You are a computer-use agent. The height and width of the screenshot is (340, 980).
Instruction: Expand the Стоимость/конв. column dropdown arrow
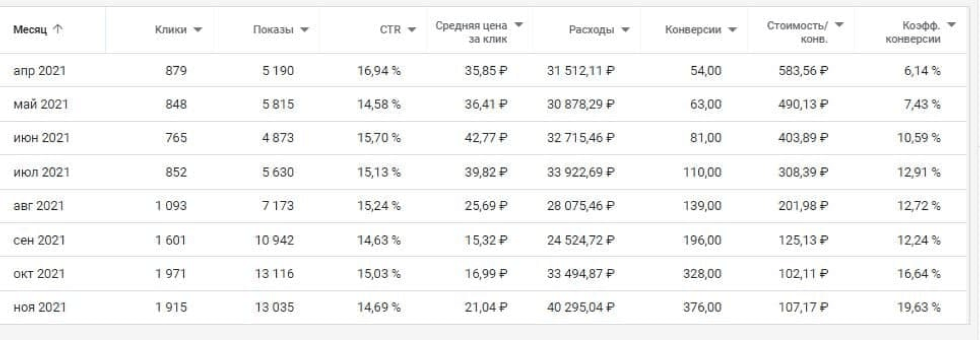click(839, 25)
